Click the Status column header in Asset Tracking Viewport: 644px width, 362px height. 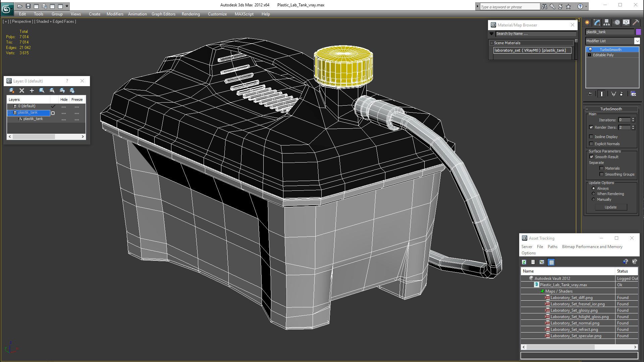coord(627,271)
